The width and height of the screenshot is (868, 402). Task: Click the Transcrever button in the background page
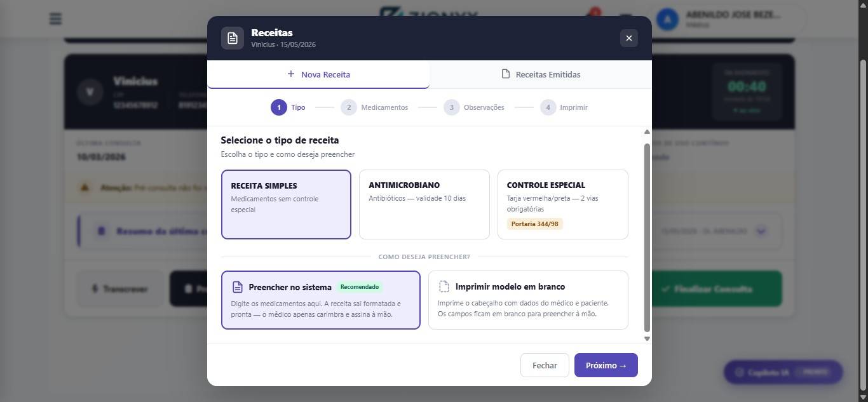point(121,289)
